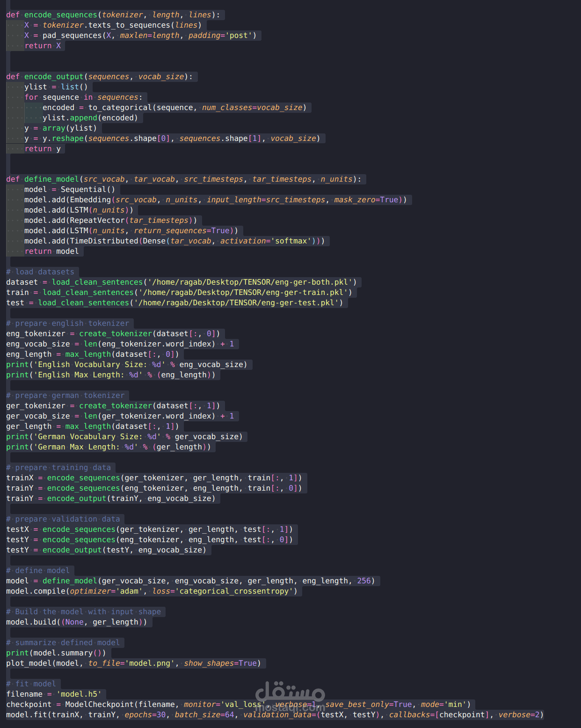Click the comment '# summarize defined model'
This screenshot has width=581, height=728.
63,643
